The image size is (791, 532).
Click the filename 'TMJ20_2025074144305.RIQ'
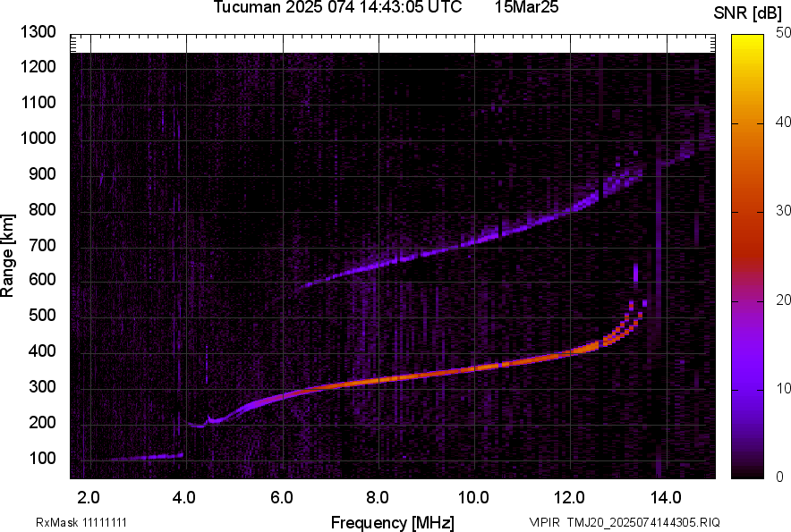click(x=643, y=522)
